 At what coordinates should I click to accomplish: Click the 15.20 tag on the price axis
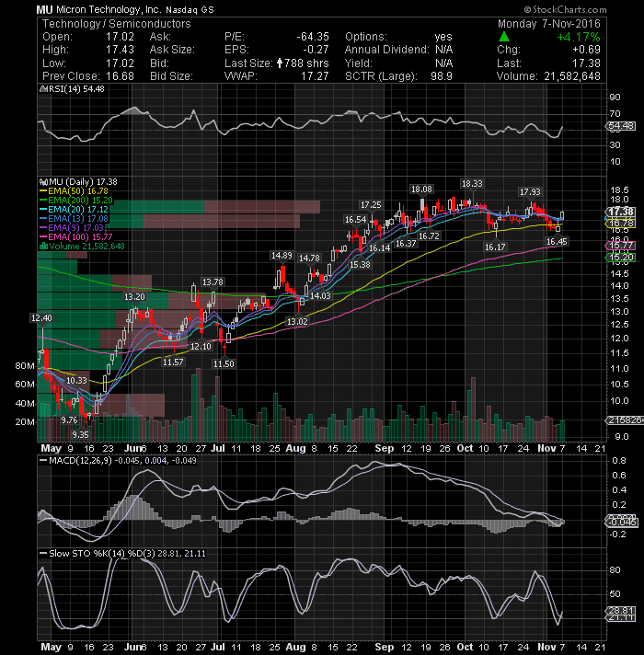(621, 258)
